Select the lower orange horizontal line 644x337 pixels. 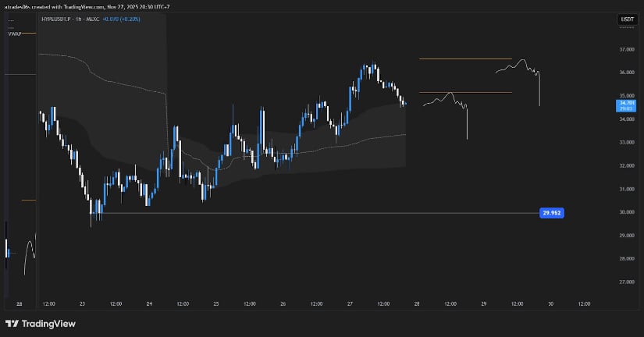(x=465, y=93)
